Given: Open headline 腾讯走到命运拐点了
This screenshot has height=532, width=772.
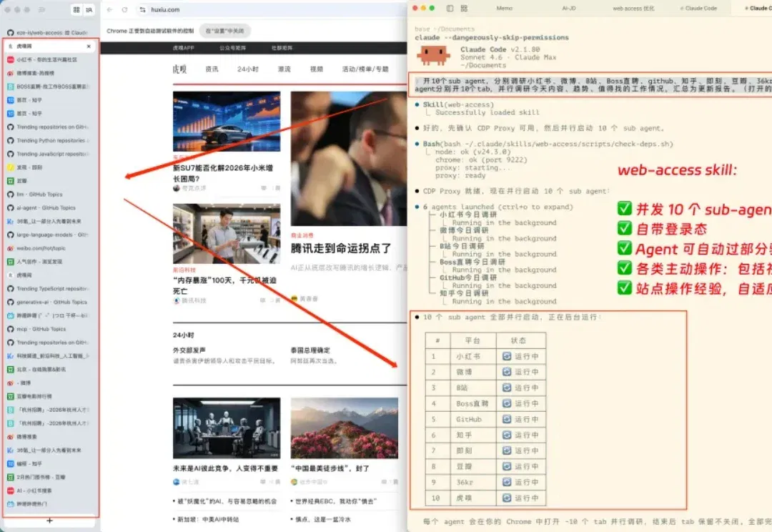Looking at the screenshot, I should coord(341,248).
